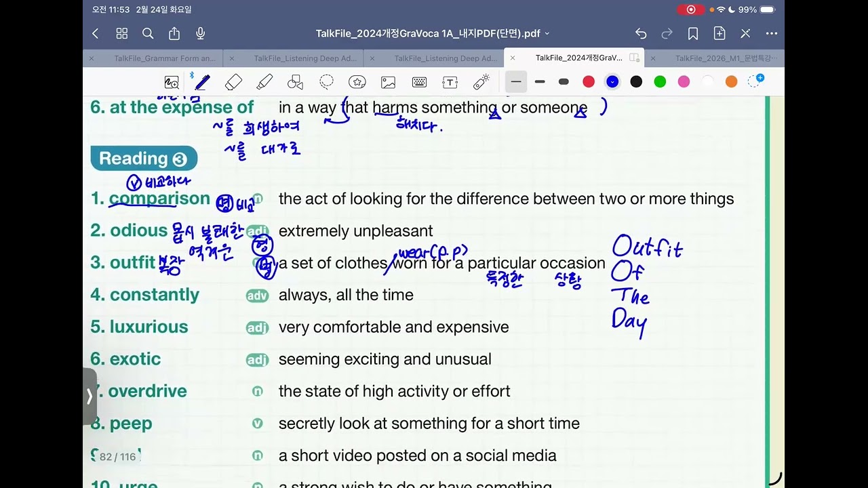Screen dimensions: 868x488
Task: Select the Pen tool
Action: (202, 82)
